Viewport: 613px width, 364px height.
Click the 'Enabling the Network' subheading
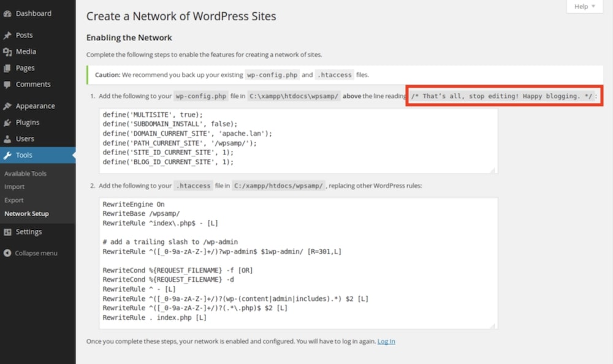coord(129,37)
